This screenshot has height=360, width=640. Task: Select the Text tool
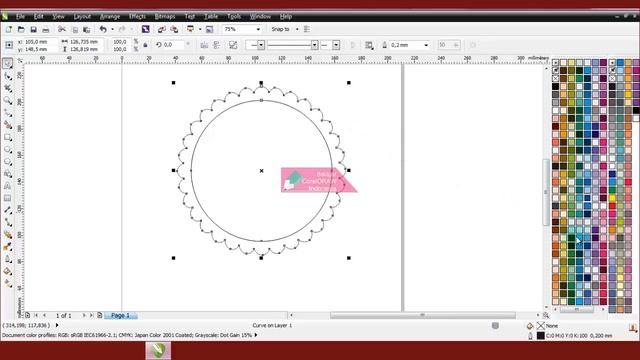(7, 186)
